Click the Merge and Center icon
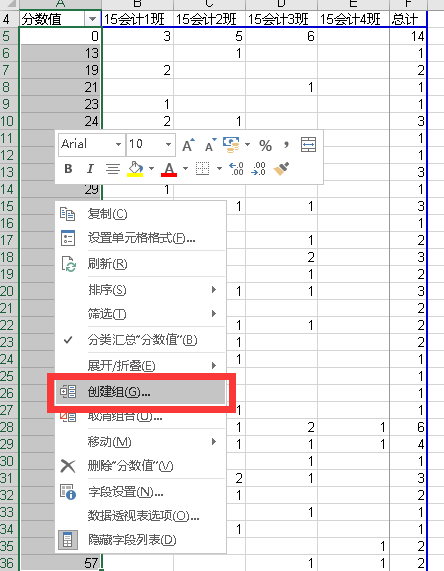The image size is (444, 571). tap(308, 145)
